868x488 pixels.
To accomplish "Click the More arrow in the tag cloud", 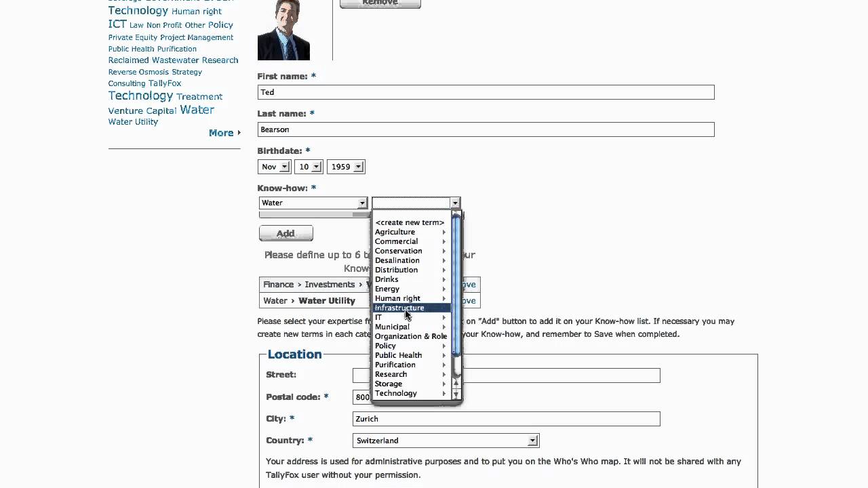I will coord(239,133).
